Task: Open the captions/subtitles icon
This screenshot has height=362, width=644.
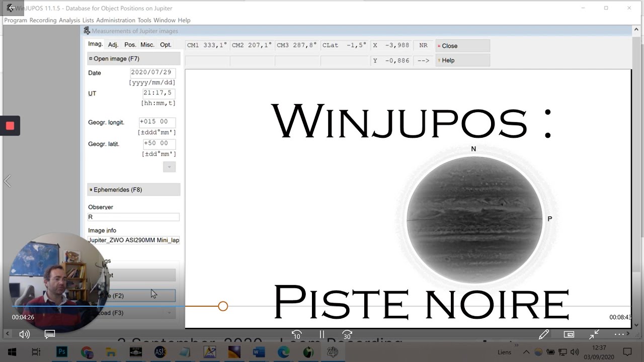Action: [49, 334]
